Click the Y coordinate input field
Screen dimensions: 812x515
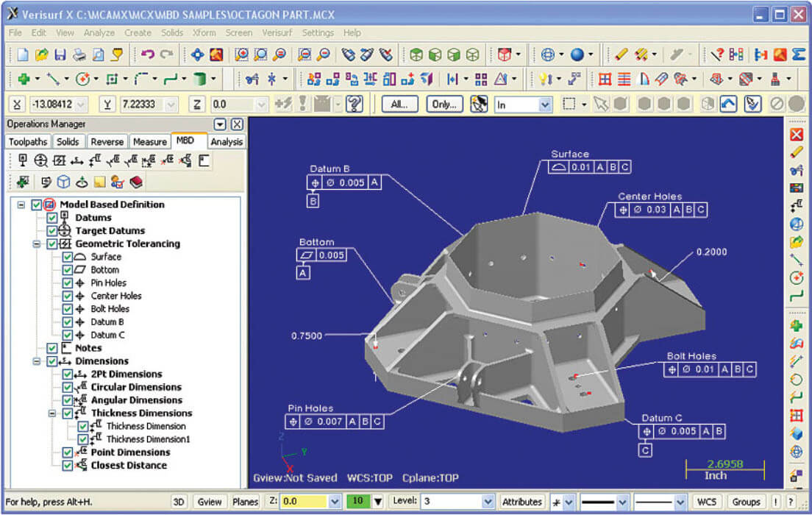(x=143, y=104)
